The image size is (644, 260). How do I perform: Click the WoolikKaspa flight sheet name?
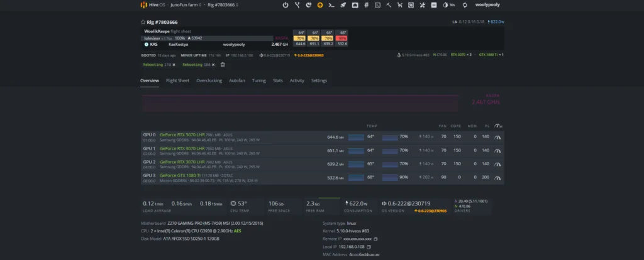pyautogui.click(x=157, y=31)
